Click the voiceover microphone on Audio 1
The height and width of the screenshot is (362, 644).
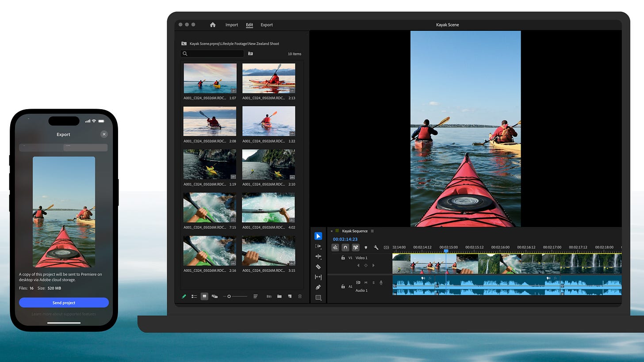click(381, 282)
